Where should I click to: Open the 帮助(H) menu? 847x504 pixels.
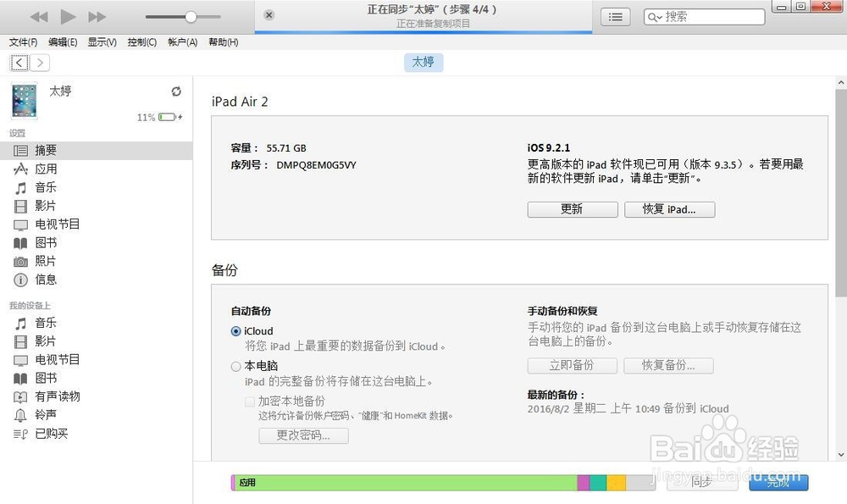223,42
